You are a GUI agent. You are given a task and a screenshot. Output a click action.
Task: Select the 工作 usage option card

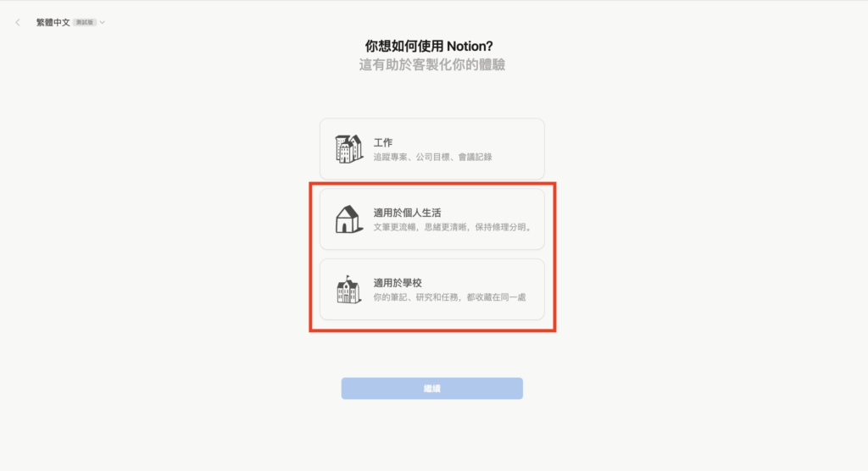tap(431, 149)
